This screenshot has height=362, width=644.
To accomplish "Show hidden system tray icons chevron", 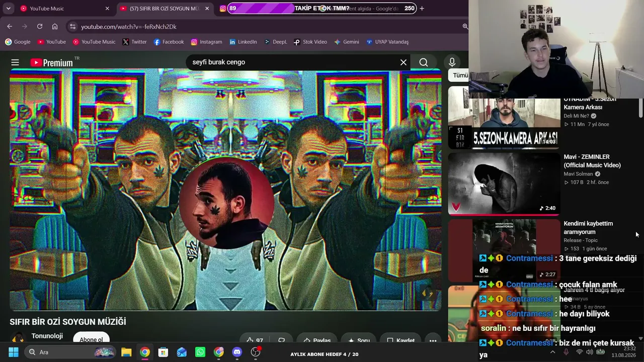I will 552,352.
